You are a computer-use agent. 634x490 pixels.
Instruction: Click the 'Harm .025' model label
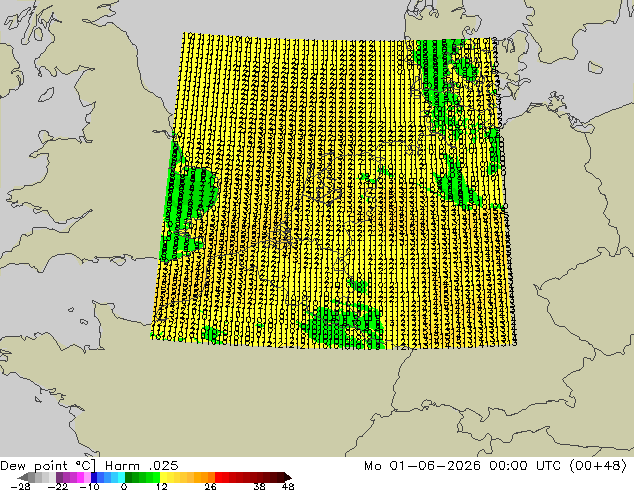142,466
